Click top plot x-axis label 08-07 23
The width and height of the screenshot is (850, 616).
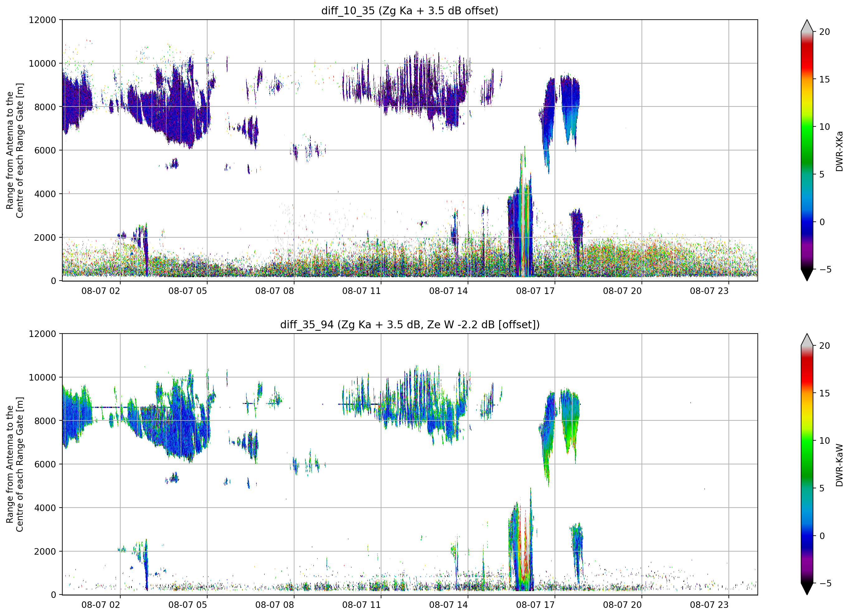pyautogui.click(x=709, y=291)
